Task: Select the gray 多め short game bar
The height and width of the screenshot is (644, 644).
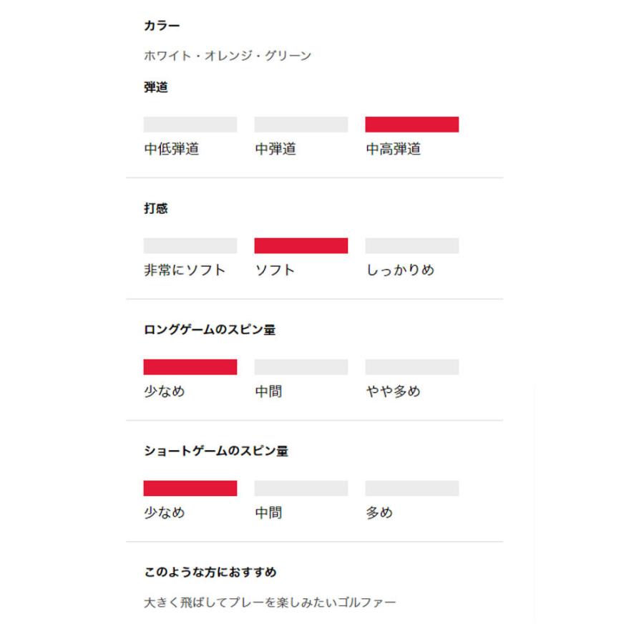Action: pos(411,488)
